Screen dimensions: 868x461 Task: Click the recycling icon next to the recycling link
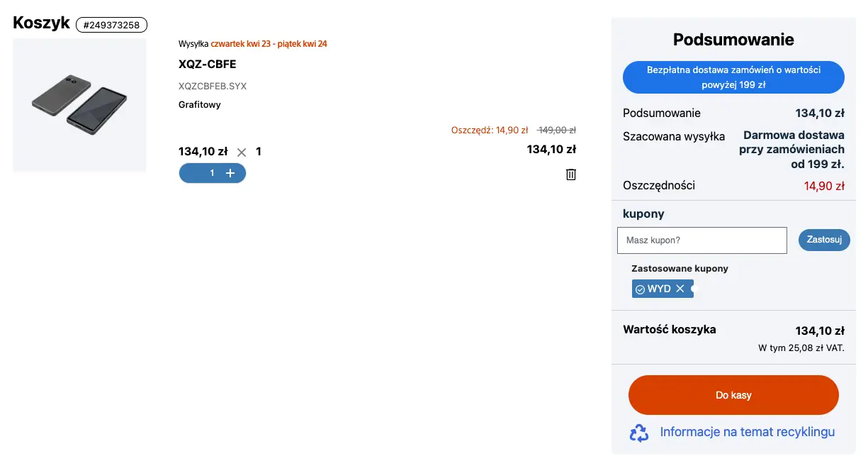tap(638, 432)
